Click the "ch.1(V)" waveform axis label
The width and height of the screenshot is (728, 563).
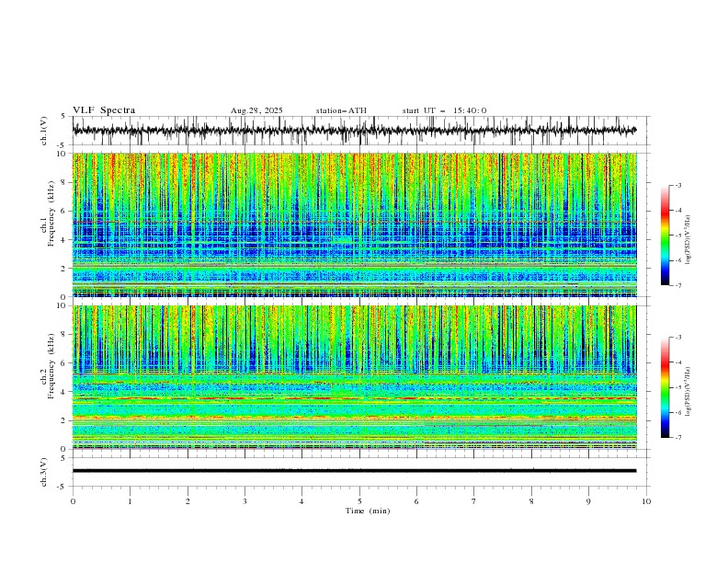coord(44,131)
